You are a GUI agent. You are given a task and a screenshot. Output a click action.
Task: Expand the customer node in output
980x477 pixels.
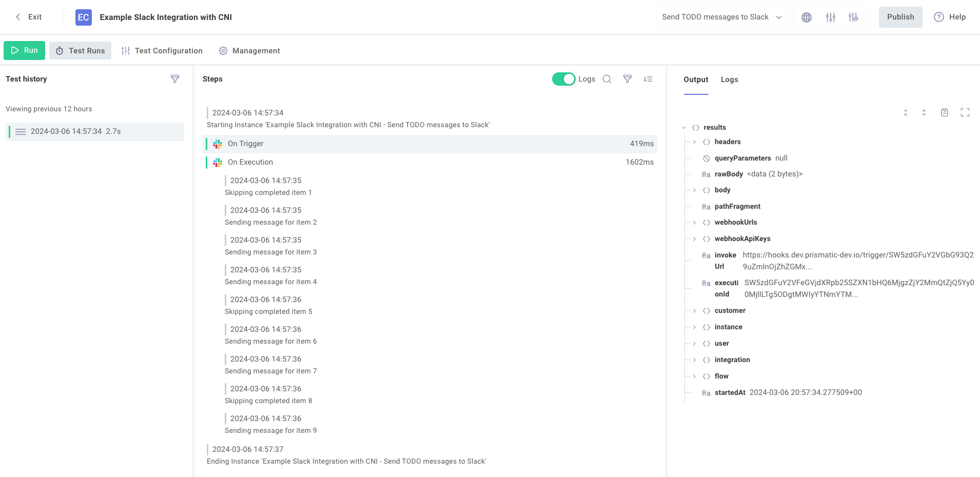tap(694, 310)
